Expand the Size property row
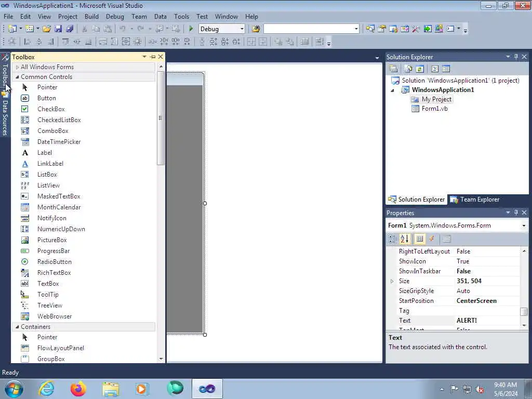The image size is (532, 399). click(x=392, y=281)
